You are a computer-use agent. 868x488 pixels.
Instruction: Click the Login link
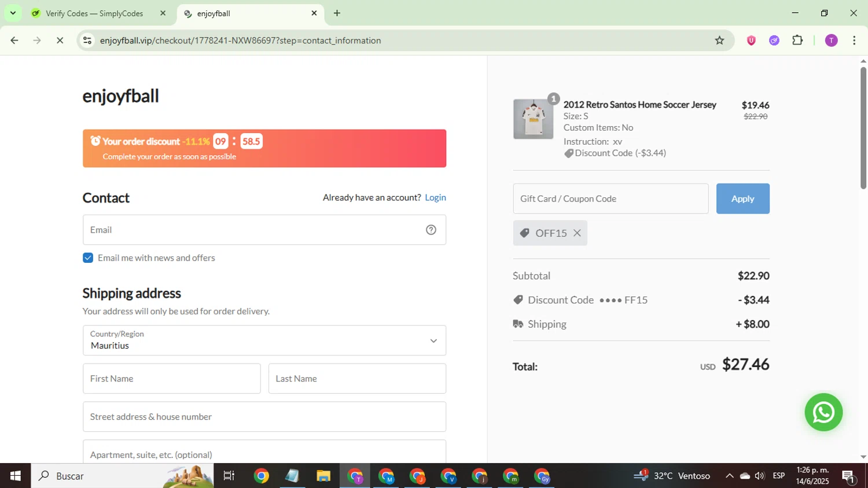point(435,197)
